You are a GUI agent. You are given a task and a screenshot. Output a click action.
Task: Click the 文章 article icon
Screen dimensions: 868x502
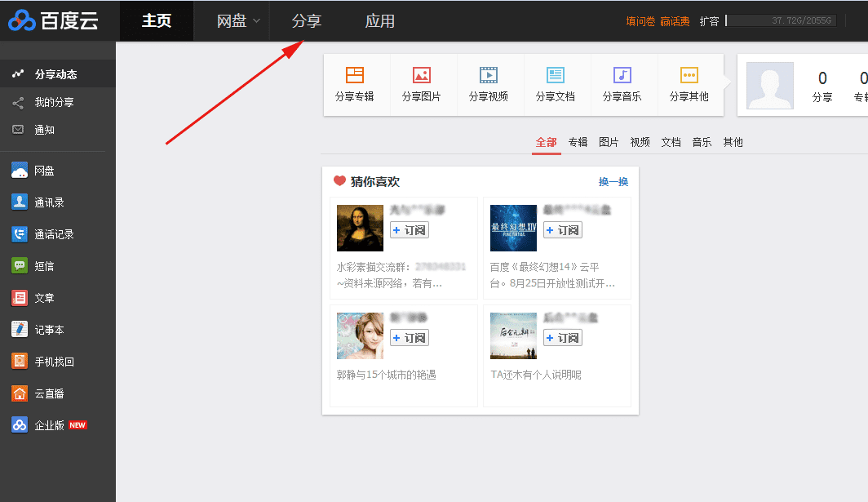coord(20,298)
